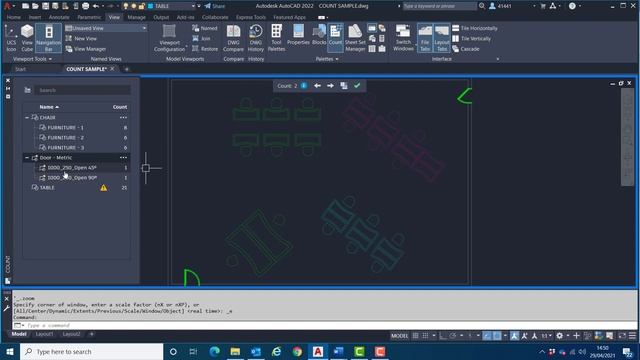This screenshot has width=640, height=360.
Task: Open the Manage ribbon tab
Action: 136,17
